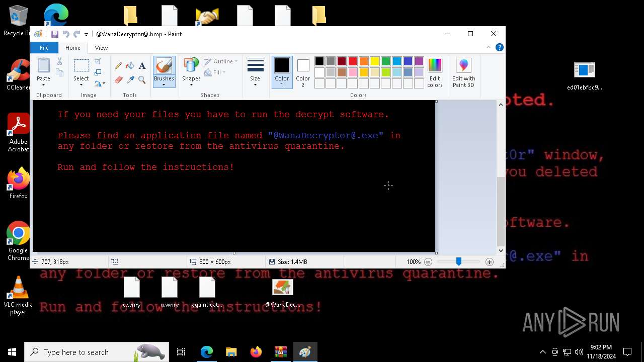Screen dimensions: 644x362
Task: Select the Eraser tool
Action: pyautogui.click(x=118, y=79)
